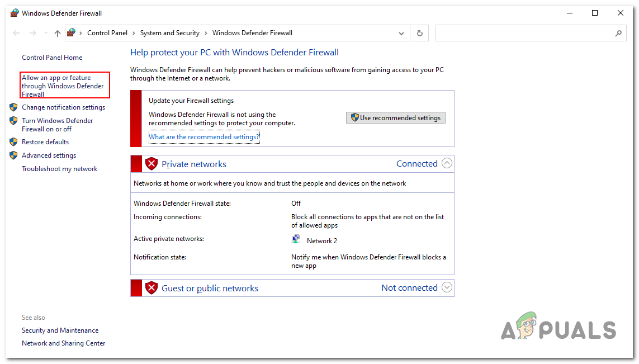Navigate to System and Security breadcrumb
The width and height of the screenshot is (639, 364).
(170, 33)
